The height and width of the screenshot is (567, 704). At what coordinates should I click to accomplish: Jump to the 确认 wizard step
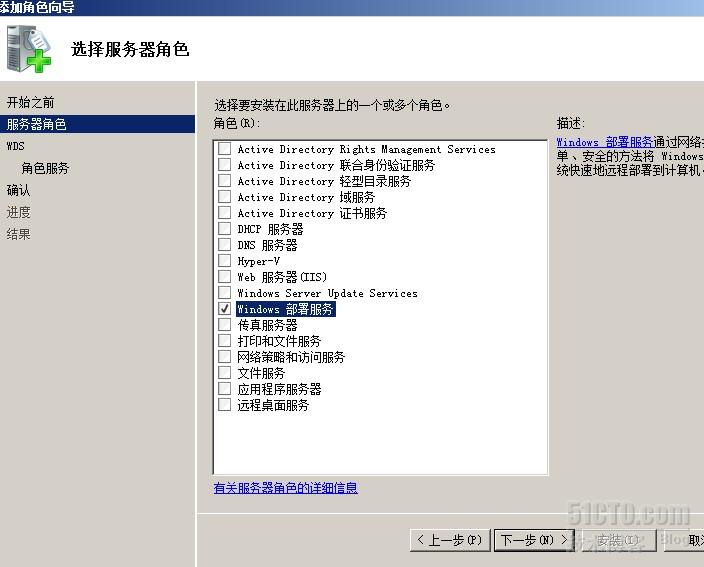point(18,190)
